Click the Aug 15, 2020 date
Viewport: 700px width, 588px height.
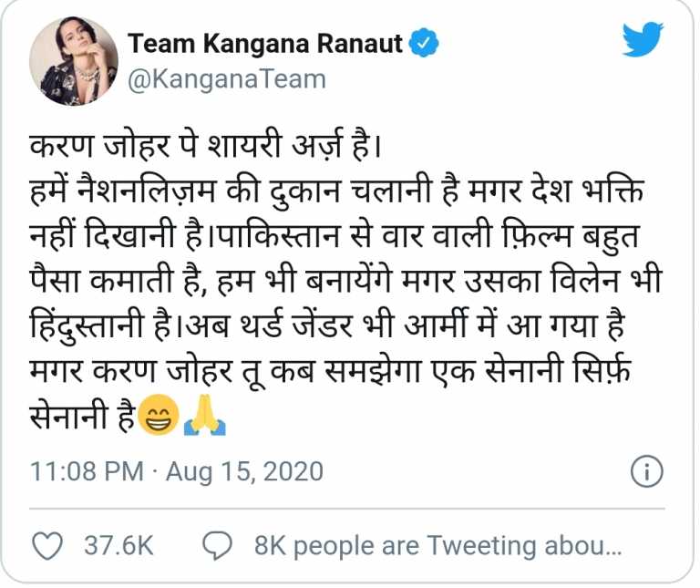tap(244, 471)
